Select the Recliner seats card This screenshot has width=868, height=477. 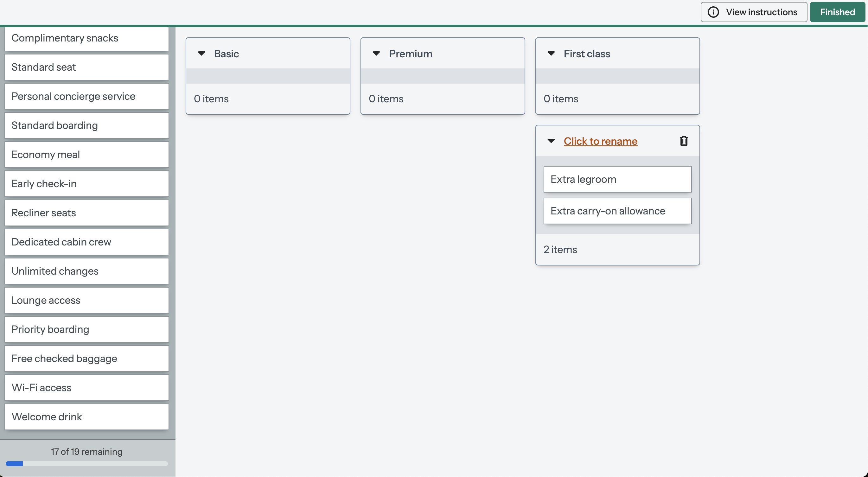[x=86, y=213]
